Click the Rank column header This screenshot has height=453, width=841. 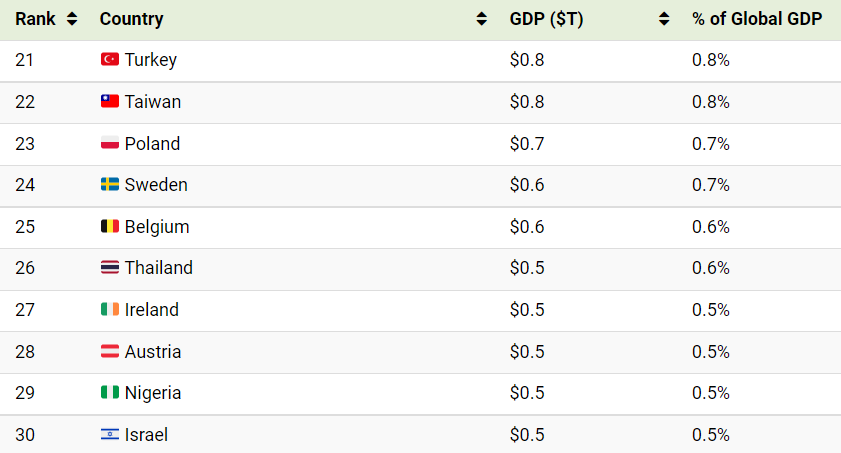pos(35,19)
